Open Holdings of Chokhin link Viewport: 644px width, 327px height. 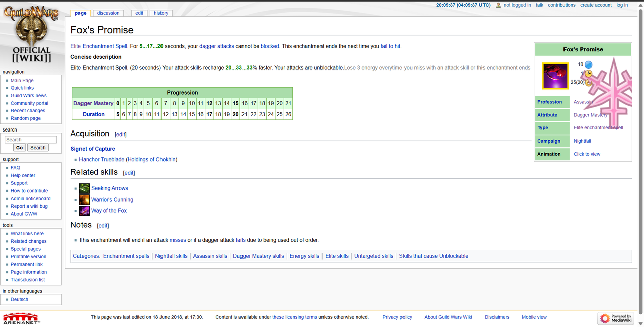[x=151, y=160]
